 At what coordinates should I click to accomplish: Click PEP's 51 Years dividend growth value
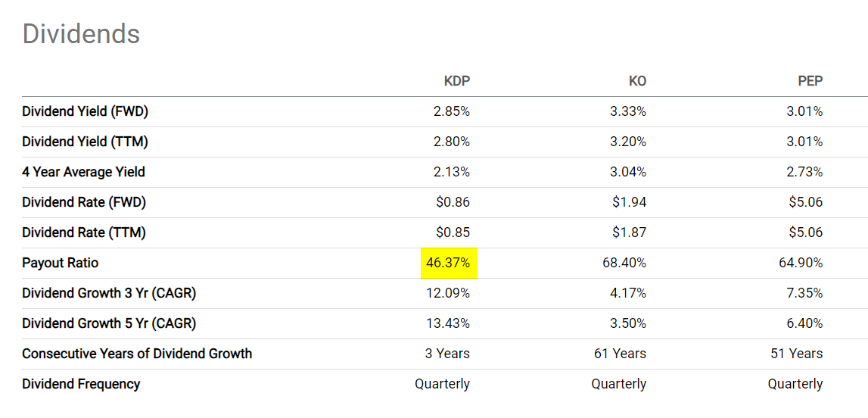pyautogui.click(x=796, y=354)
